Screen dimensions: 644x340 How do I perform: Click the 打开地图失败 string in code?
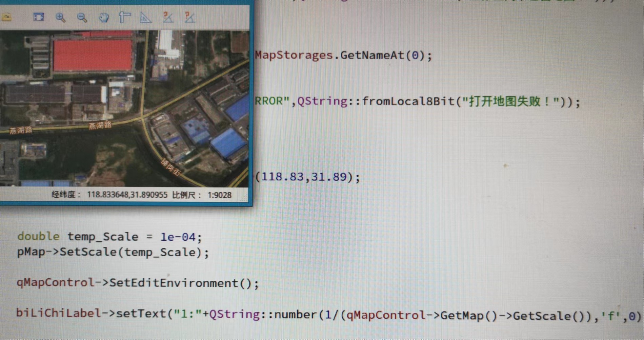(x=510, y=101)
